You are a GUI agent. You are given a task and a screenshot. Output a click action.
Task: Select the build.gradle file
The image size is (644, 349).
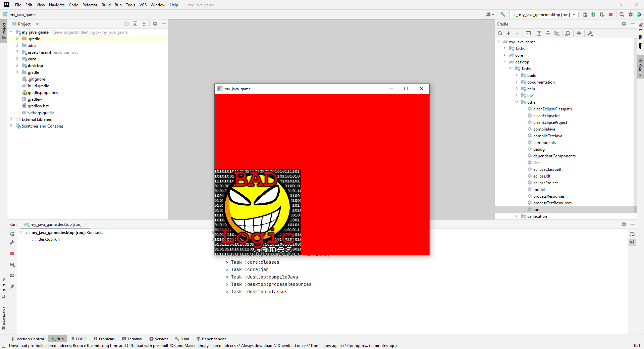pos(38,86)
